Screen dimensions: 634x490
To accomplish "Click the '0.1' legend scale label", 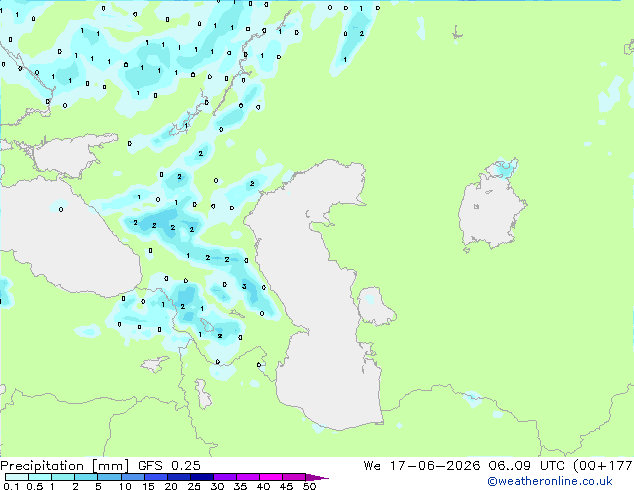I will tap(11, 486).
